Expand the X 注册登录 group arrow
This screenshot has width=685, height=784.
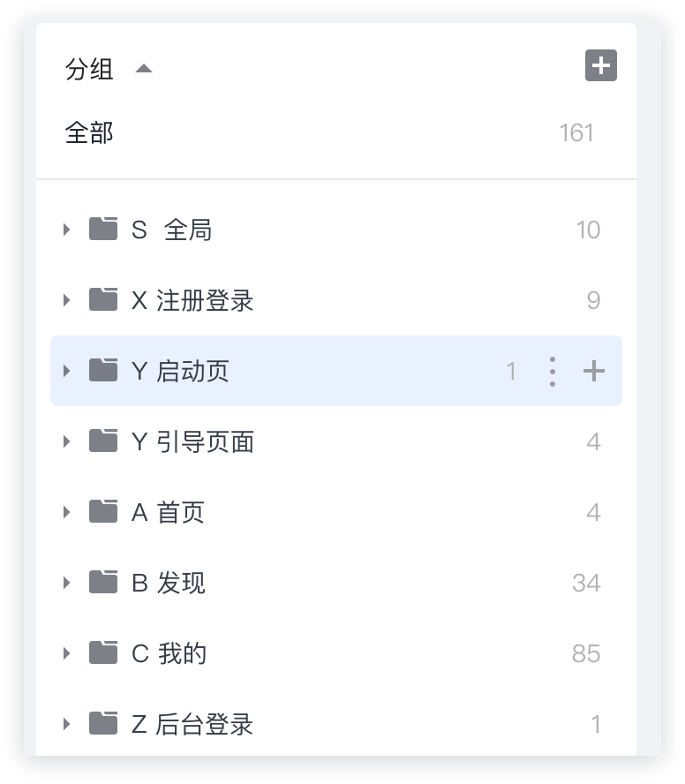pos(66,300)
